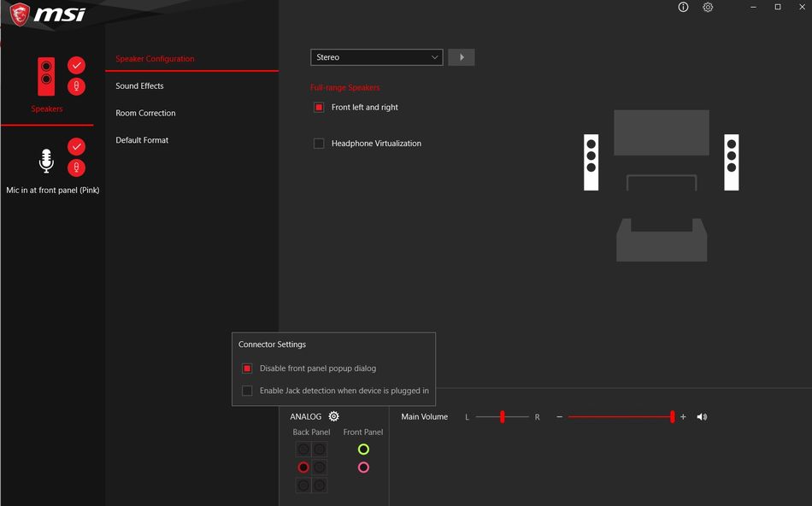
Task: Click the Back Panel label
Action: click(311, 432)
